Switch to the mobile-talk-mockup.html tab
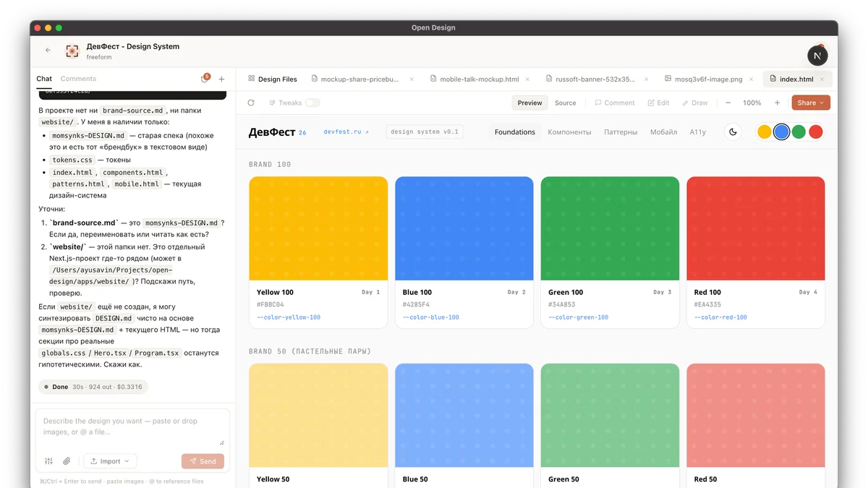 pyautogui.click(x=479, y=80)
